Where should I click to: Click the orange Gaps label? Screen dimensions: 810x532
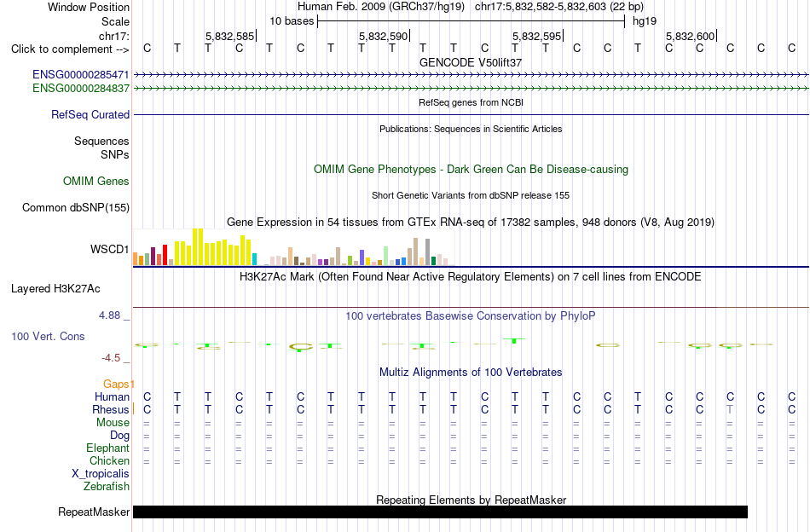tap(116, 384)
